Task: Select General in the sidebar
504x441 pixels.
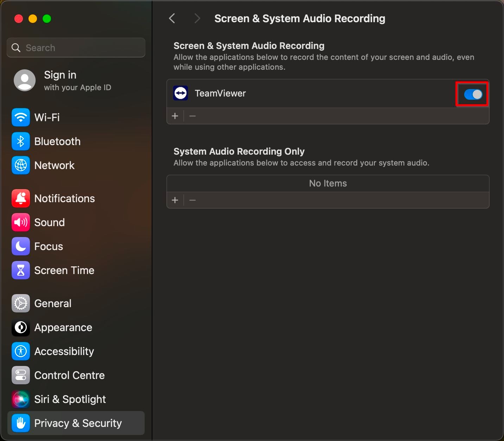Action: tap(53, 303)
